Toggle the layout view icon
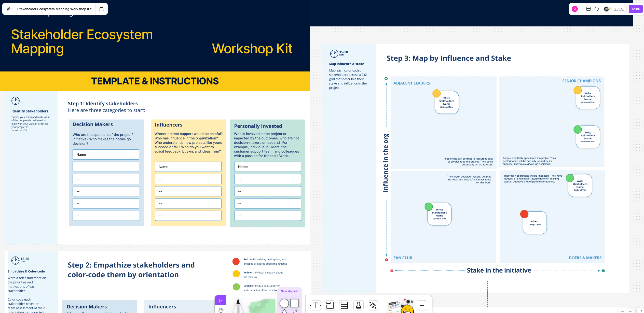This screenshot has height=313, width=644. point(588,9)
